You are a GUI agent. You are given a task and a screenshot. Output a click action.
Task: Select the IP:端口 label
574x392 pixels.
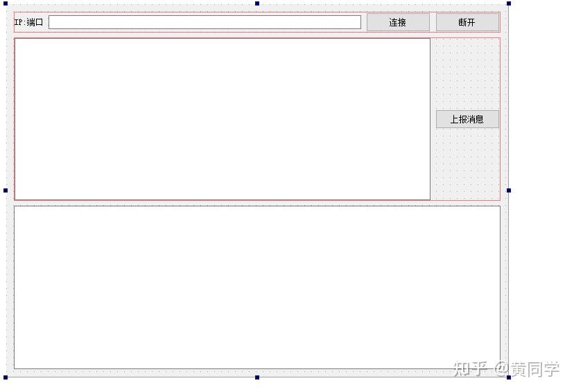[x=28, y=22]
